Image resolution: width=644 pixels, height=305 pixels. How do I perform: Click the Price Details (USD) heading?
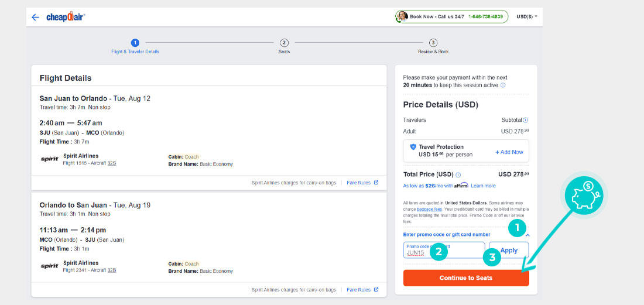click(x=441, y=105)
